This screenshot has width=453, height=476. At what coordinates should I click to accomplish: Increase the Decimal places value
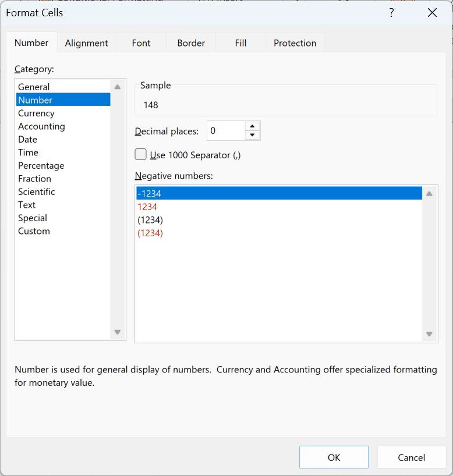coord(252,126)
